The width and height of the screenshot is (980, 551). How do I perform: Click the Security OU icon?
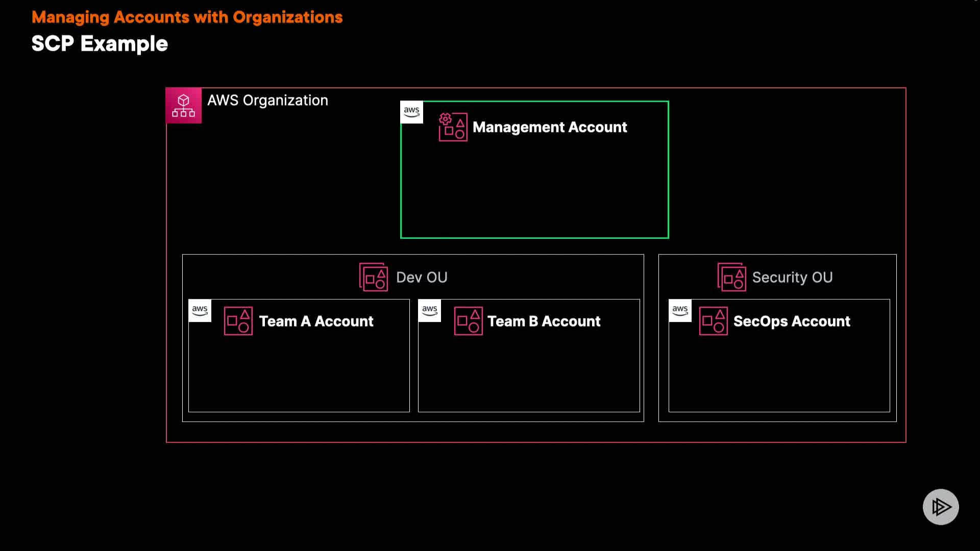click(731, 277)
